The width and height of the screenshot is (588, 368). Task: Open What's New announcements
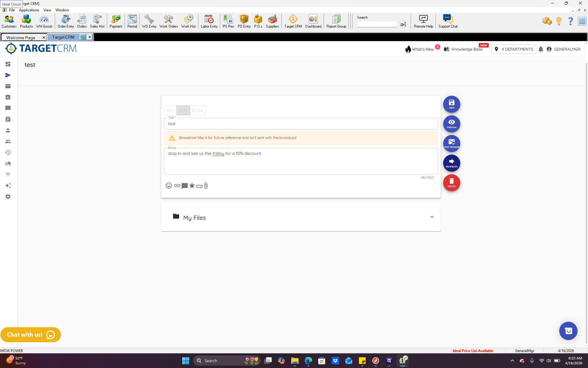pos(420,49)
